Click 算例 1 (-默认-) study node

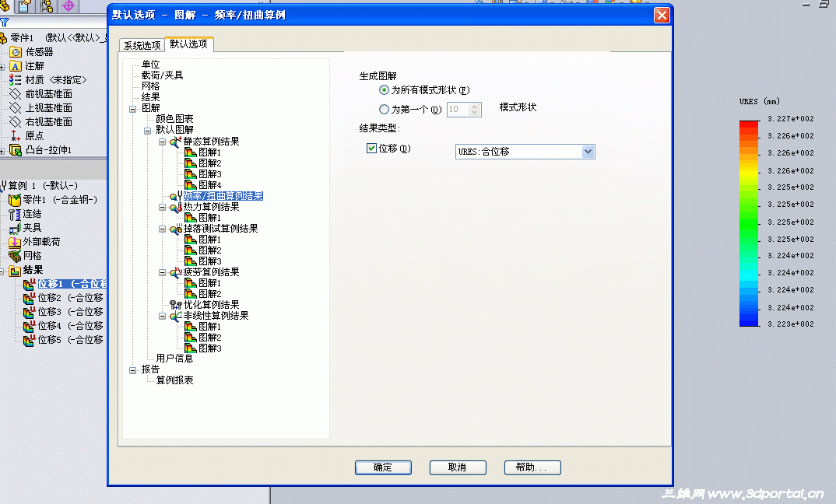pos(43,186)
